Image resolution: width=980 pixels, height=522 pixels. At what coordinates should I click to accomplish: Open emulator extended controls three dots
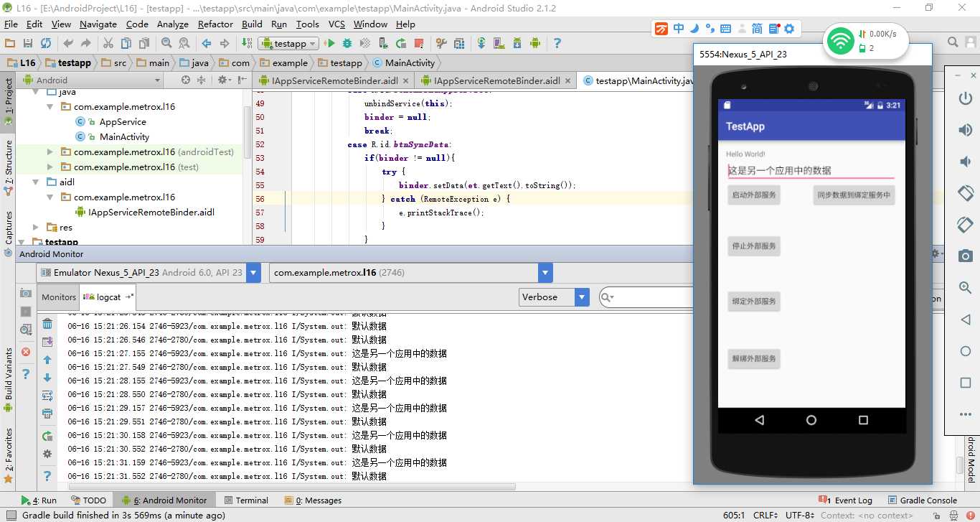(x=965, y=414)
